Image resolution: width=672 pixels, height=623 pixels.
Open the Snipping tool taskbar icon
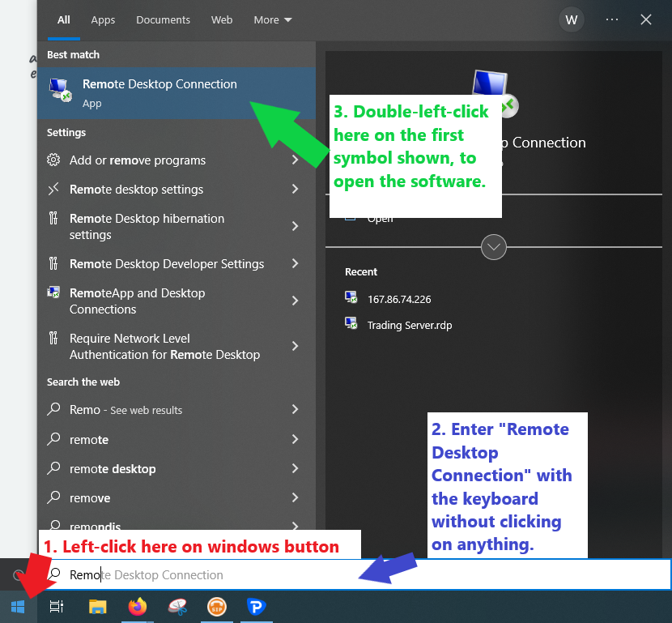coord(177,607)
